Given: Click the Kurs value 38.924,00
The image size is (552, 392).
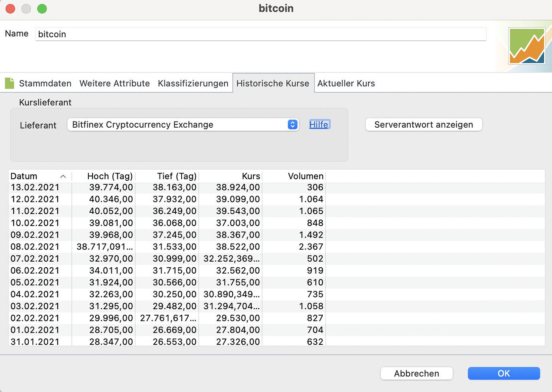Looking at the screenshot, I should [238, 187].
